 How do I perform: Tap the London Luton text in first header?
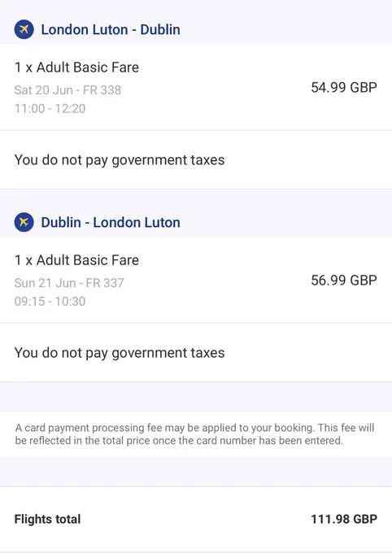point(85,29)
